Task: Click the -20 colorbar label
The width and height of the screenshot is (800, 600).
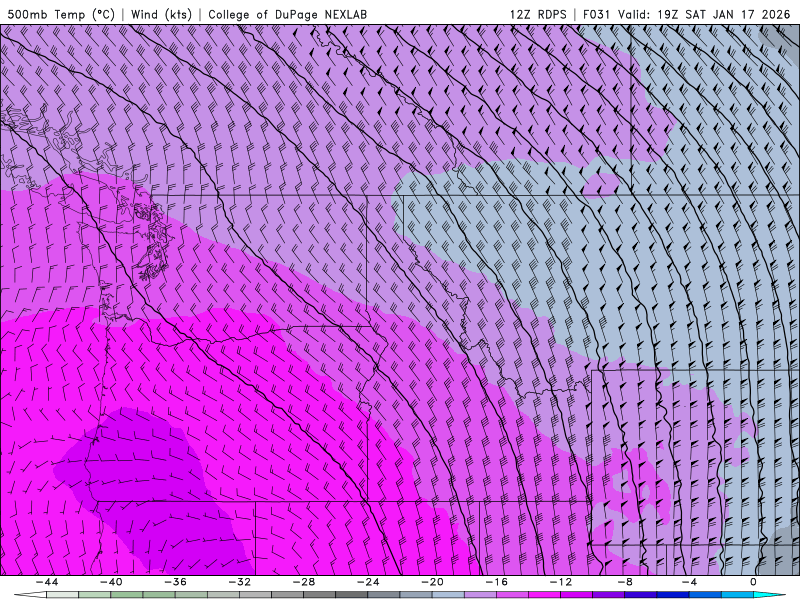Action: 433,582
